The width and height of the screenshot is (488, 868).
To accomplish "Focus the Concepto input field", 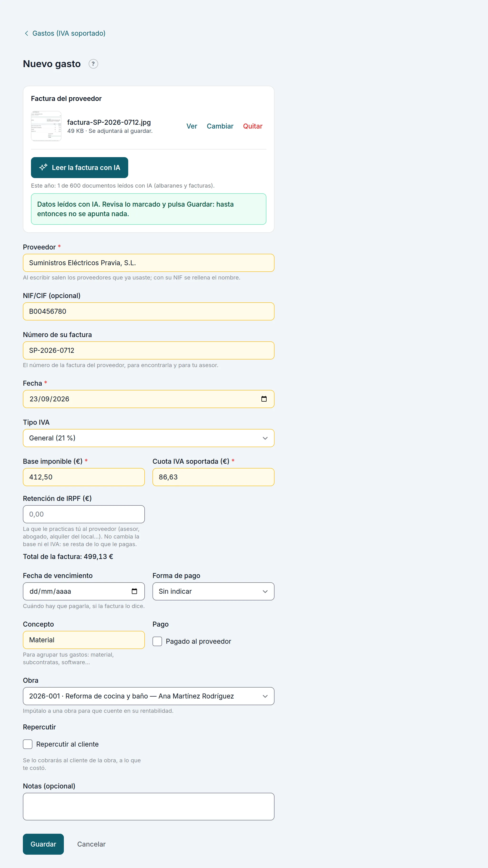I will (x=84, y=640).
